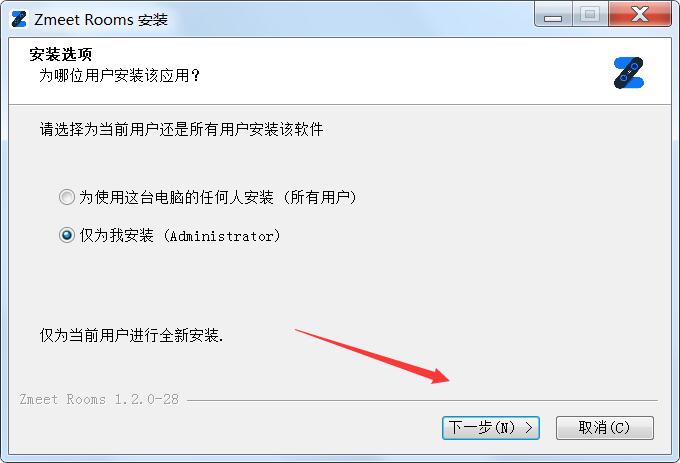Click the 安装选项 heading
The image size is (680, 463).
coord(60,54)
